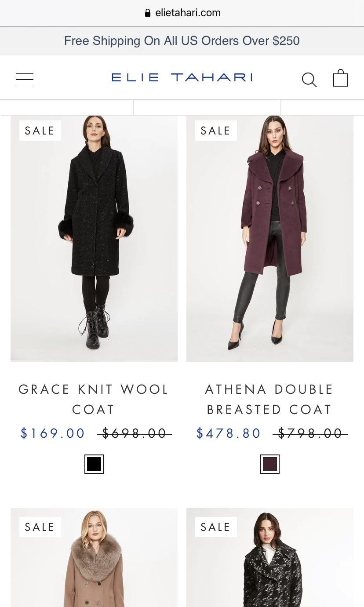
Task: Tap SALE badge on fur collar coat
Action: point(40,527)
